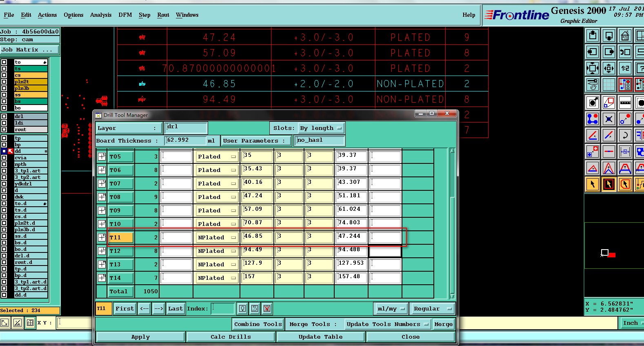Expand the T12 row plus button
The height and width of the screenshot is (346, 644).
pos(102,251)
